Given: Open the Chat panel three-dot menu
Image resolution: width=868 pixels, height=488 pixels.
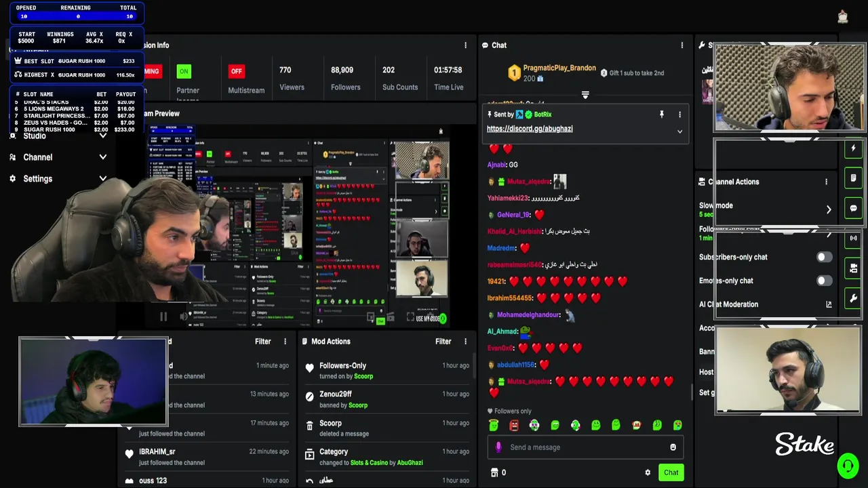Looking at the screenshot, I should pos(682,45).
